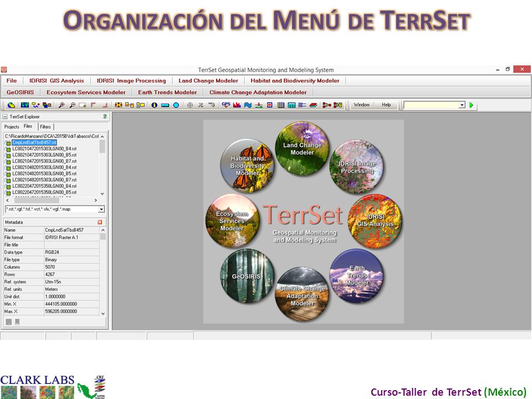This screenshot has height=399, width=532.
Task: Select the zoom in magnifier tool
Action: [62, 105]
